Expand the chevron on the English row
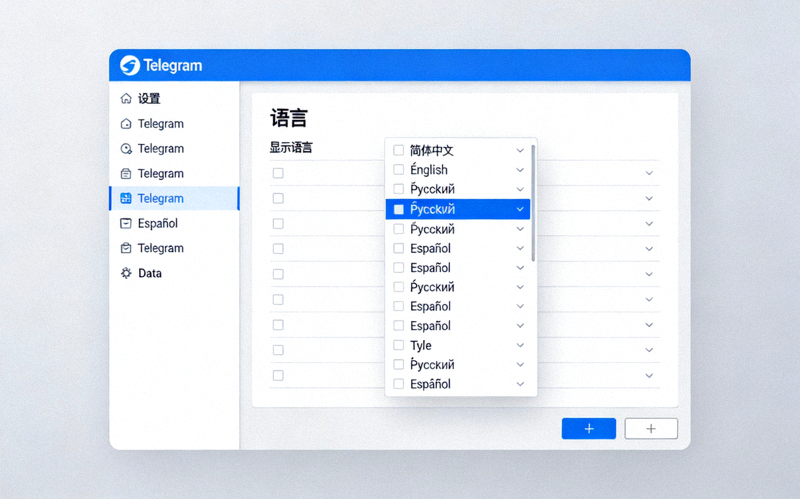The width and height of the screenshot is (800, 499). [x=520, y=170]
